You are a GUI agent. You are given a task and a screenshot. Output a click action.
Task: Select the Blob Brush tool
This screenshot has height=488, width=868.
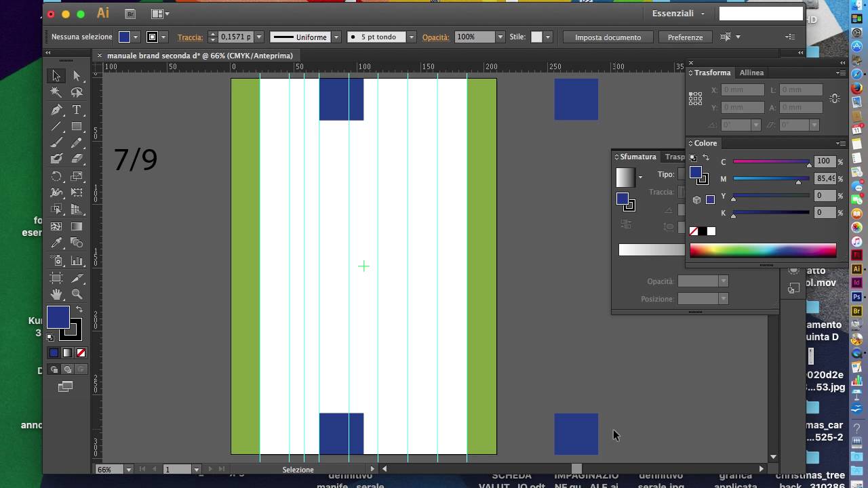click(x=56, y=159)
